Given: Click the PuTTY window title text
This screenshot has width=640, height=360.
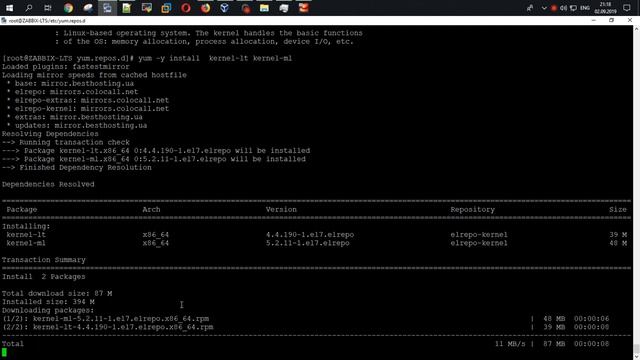Looking at the screenshot, I should pyautogui.click(x=47, y=20).
